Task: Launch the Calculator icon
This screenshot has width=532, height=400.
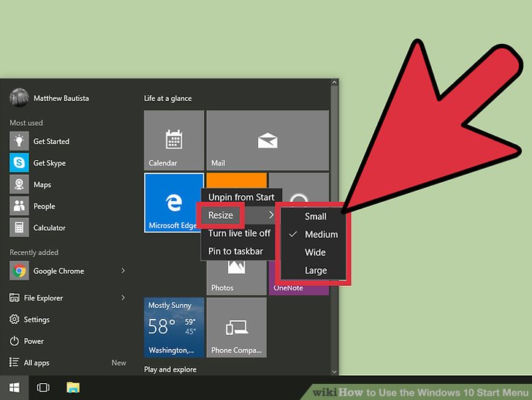Action: pos(19,227)
